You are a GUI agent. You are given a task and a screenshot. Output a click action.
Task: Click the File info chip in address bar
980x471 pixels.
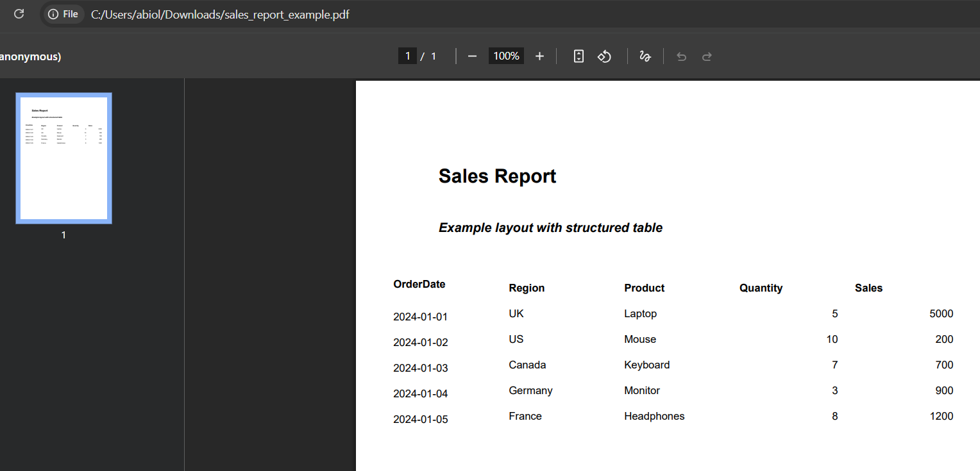(x=63, y=14)
